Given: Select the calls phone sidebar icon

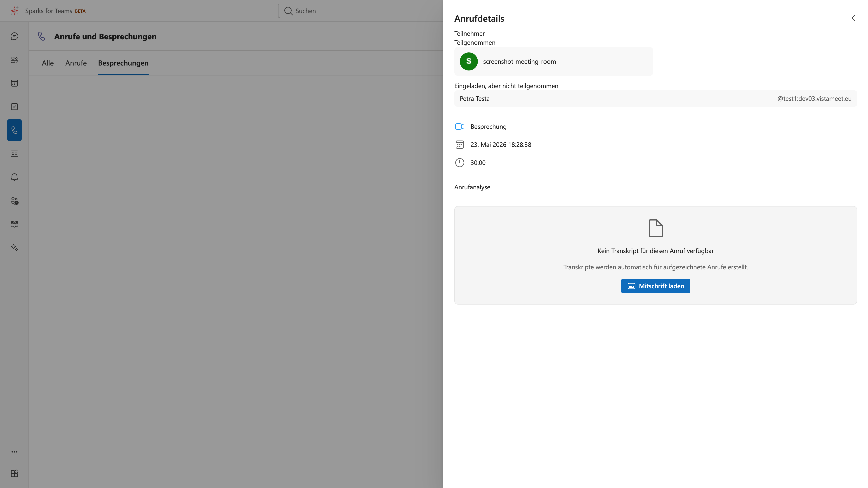Looking at the screenshot, I should tap(14, 130).
